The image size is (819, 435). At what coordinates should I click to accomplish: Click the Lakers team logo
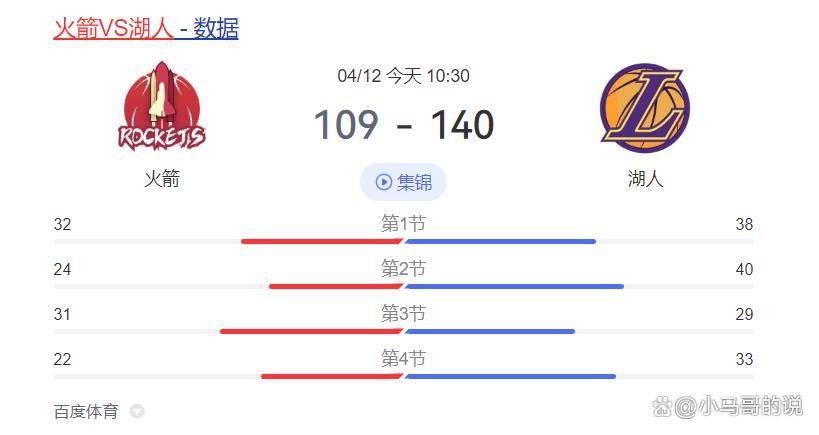click(x=645, y=108)
